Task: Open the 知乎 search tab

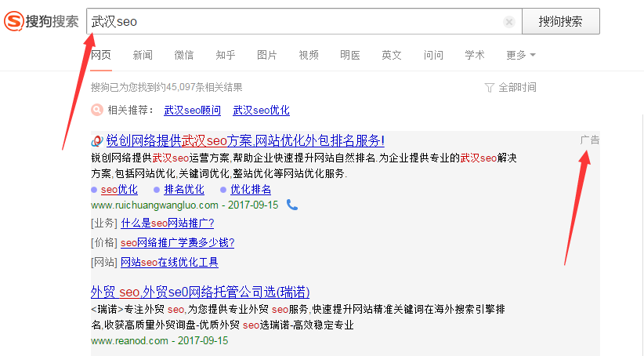Action: click(226, 55)
